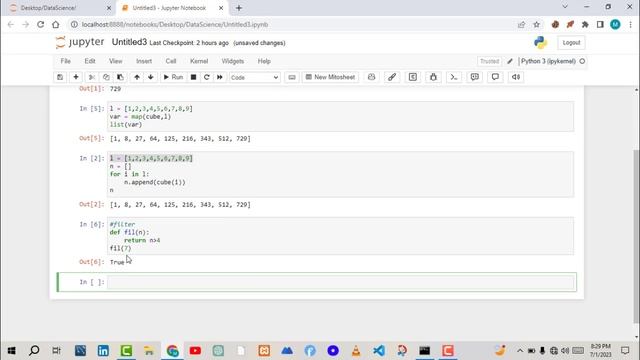This screenshot has width=640, height=360.
Task: Paste cells below icon in toolbar
Action: coord(120,77)
